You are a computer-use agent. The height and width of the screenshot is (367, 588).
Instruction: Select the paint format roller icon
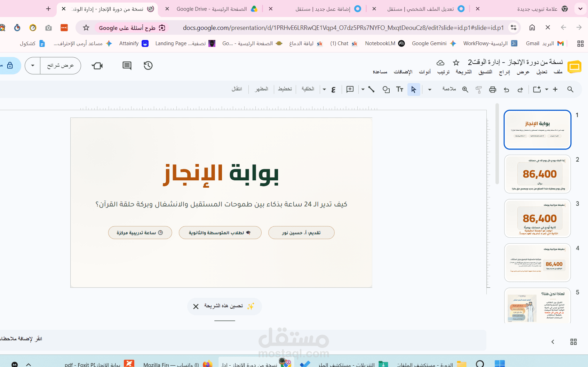(479, 90)
